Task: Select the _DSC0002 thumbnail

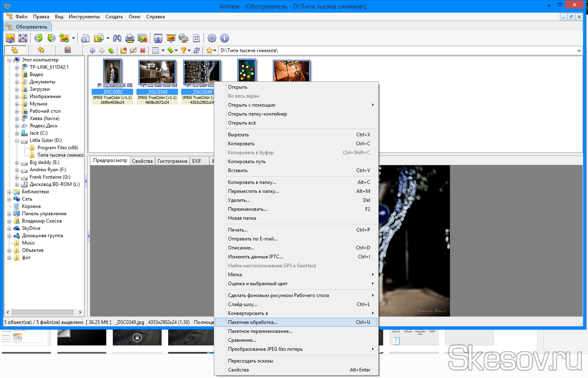Action: [x=112, y=82]
